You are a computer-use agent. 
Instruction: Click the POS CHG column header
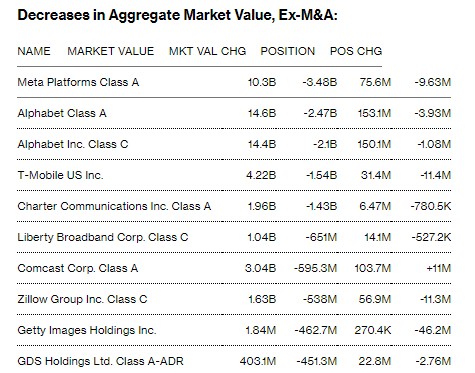[356, 51]
